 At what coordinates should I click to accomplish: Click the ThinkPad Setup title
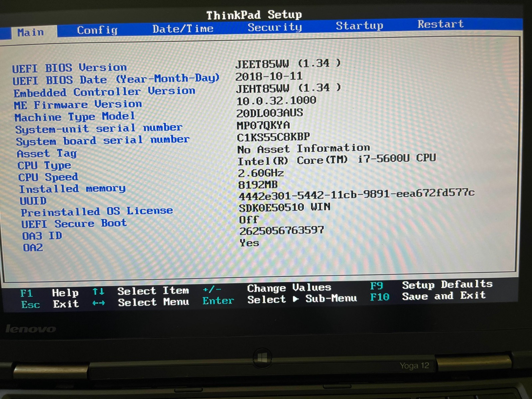[x=254, y=15]
